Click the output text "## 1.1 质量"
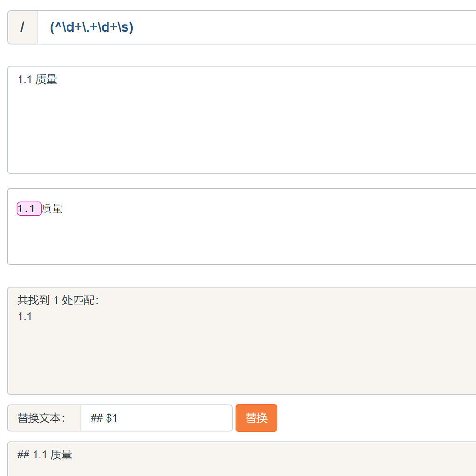Screen dimensions: 476x476 tap(44, 455)
